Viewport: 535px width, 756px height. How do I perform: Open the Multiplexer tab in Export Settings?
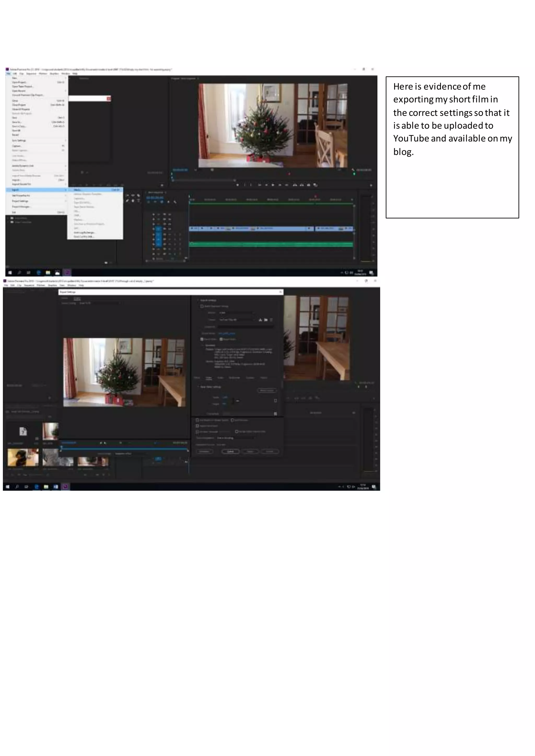click(x=234, y=378)
